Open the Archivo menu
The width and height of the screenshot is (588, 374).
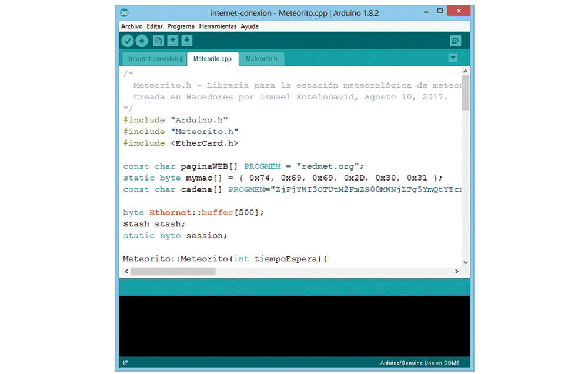click(132, 26)
